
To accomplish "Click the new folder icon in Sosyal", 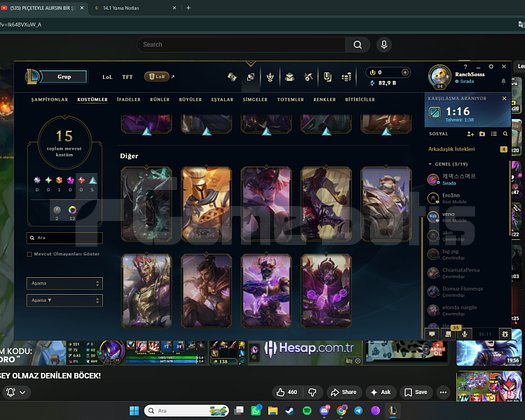I will click(482, 134).
